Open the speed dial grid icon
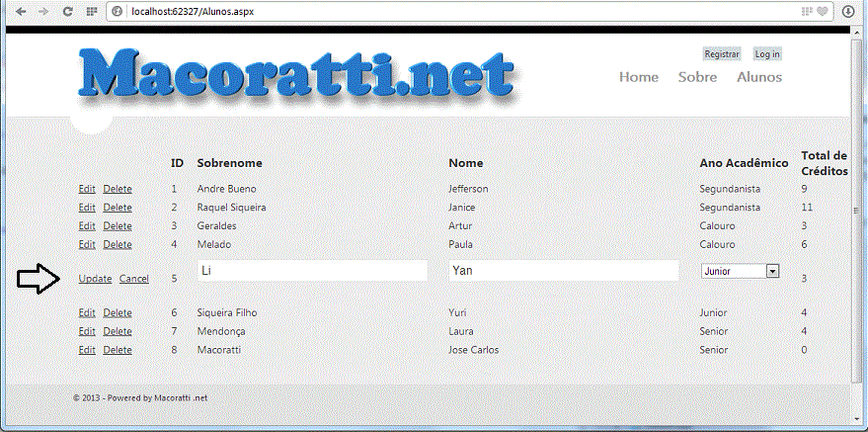 tap(92, 11)
